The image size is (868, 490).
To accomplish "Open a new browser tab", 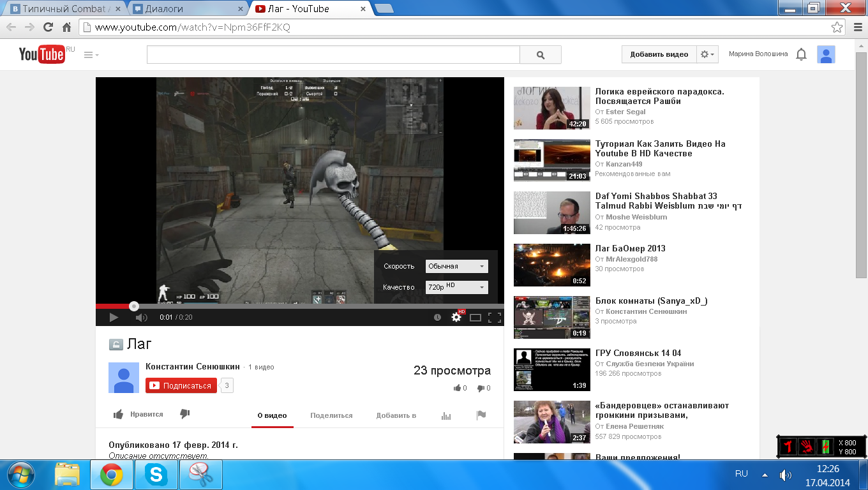I will pyautogui.click(x=384, y=9).
